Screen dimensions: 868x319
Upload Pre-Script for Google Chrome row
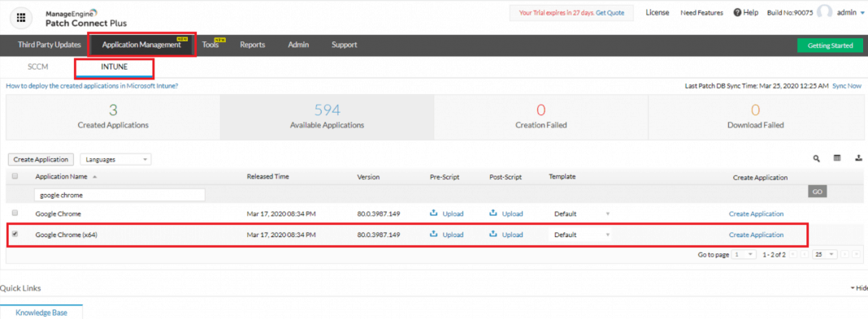click(x=447, y=213)
